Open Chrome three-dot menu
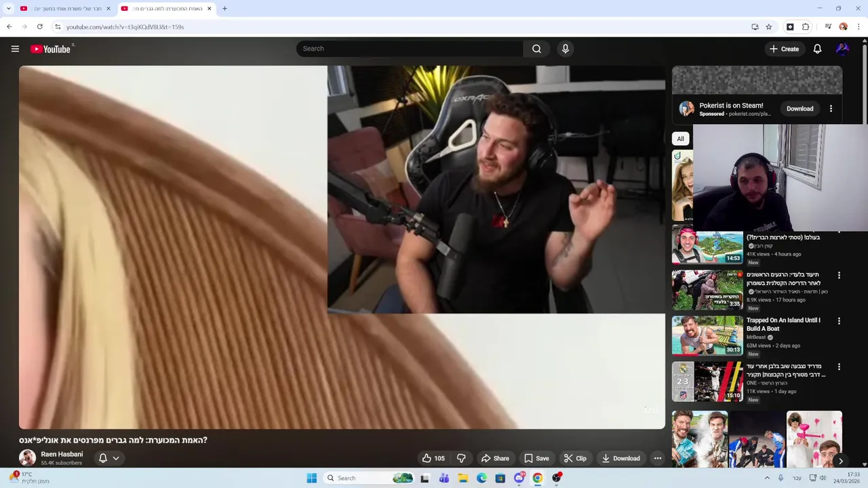The height and width of the screenshot is (488, 868). (x=859, y=27)
